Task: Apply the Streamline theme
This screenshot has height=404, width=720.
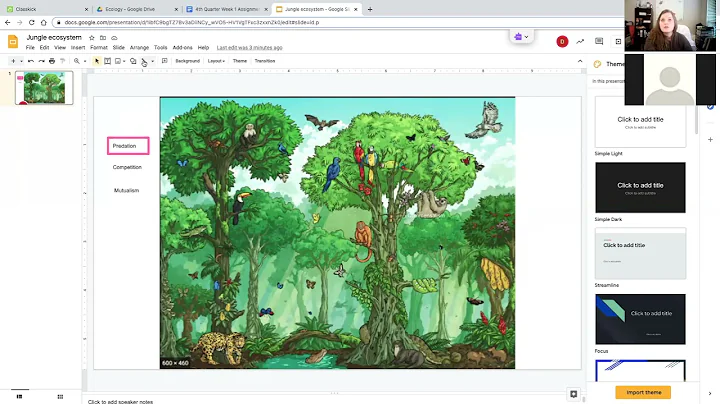Action: (640, 253)
